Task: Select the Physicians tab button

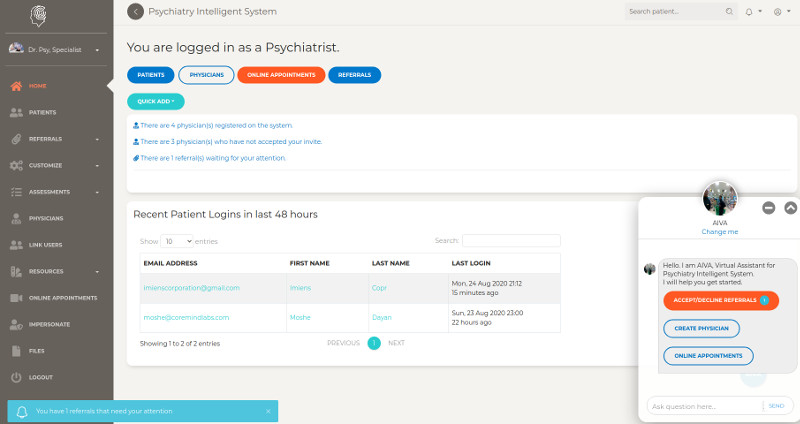Action: point(206,75)
